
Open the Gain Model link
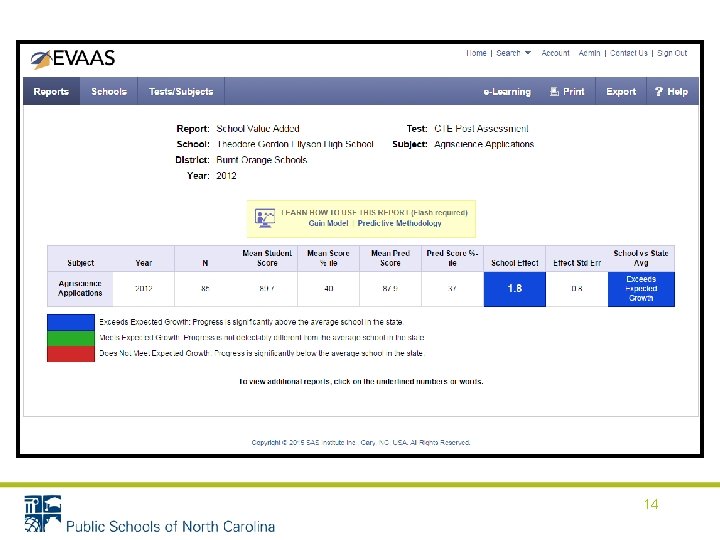click(328, 223)
